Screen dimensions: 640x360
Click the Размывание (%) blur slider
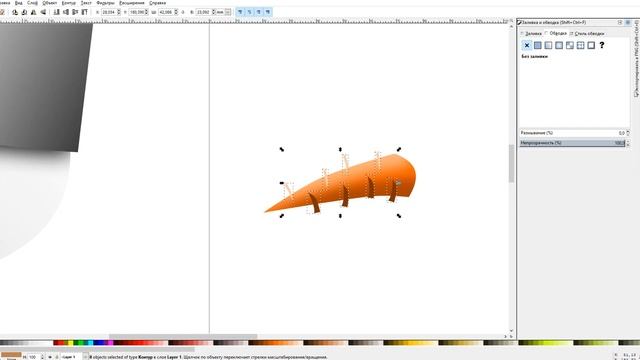click(x=572, y=133)
